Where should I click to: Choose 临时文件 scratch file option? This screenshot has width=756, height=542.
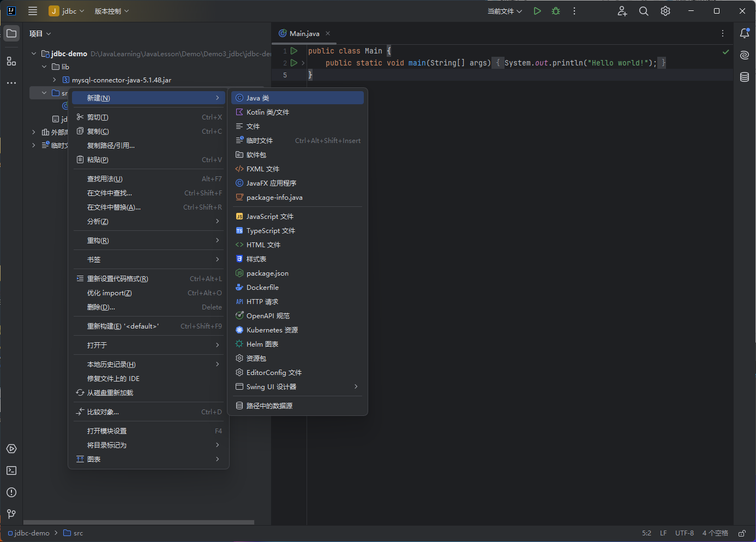click(x=297, y=140)
